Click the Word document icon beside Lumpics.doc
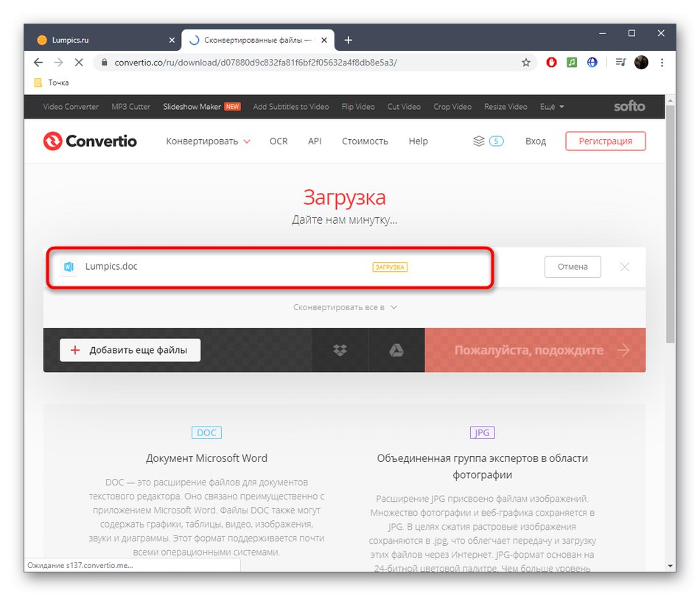The height and width of the screenshot is (596, 700). tap(69, 267)
